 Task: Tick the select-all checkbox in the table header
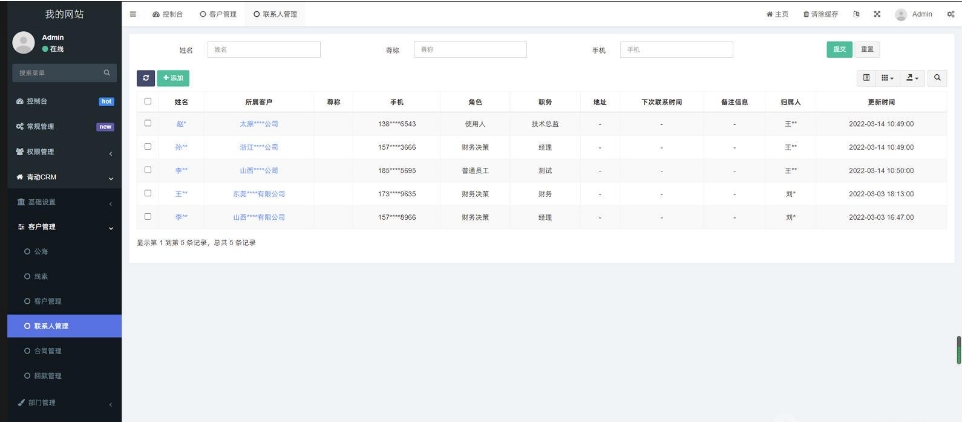(x=148, y=102)
